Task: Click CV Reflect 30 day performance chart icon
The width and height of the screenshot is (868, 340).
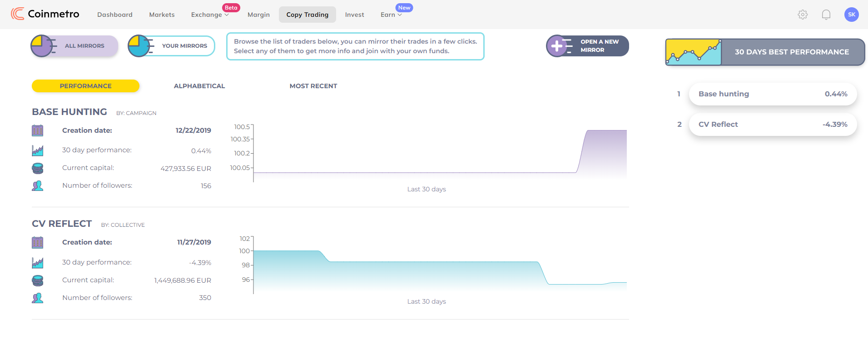Action: click(x=38, y=262)
